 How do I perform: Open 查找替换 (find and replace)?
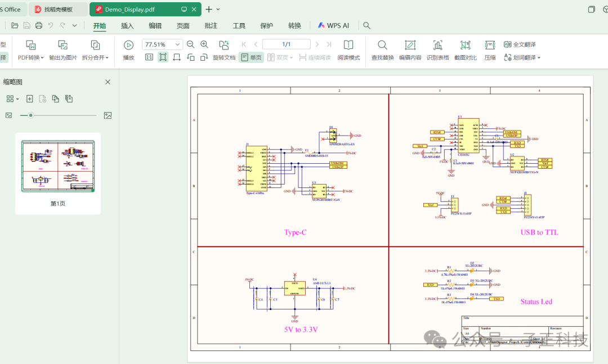[383, 51]
